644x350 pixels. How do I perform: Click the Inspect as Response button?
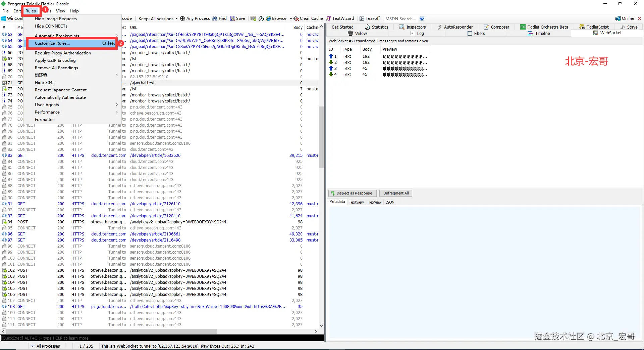(x=352, y=193)
